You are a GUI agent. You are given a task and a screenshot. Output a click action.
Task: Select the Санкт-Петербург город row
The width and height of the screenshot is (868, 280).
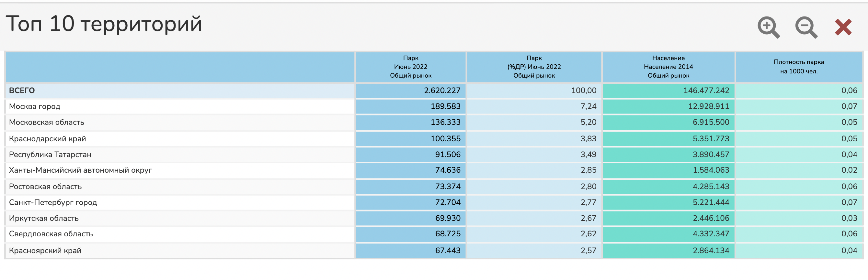coord(53,202)
